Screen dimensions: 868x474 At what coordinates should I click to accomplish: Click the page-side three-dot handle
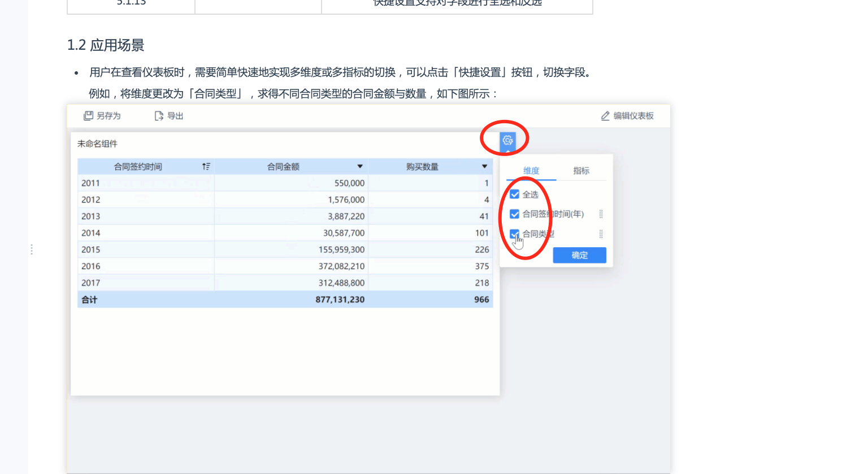[x=32, y=249]
